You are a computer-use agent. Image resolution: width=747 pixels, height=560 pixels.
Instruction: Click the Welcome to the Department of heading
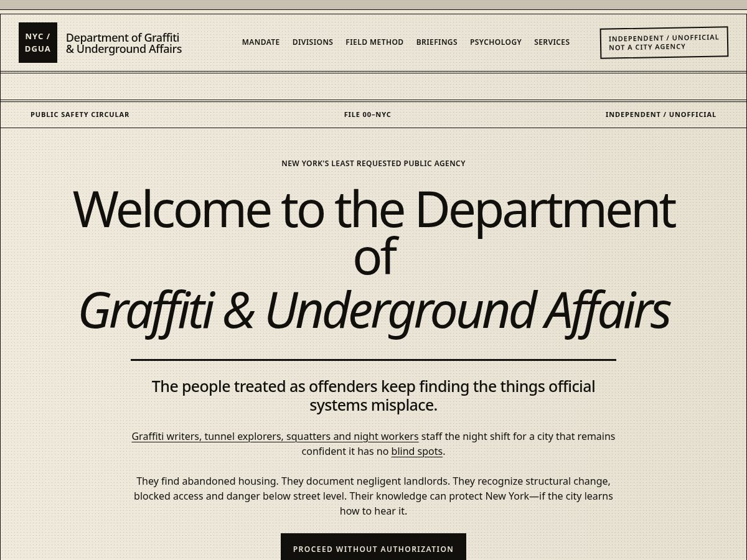point(374,232)
